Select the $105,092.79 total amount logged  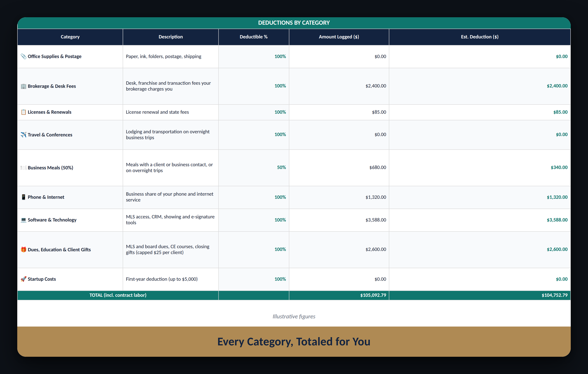point(373,295)
